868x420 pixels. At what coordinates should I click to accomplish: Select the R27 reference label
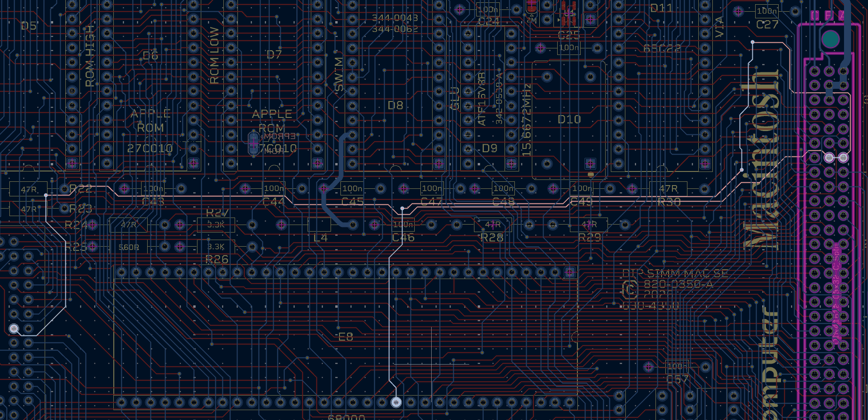(x=217, y=213)
